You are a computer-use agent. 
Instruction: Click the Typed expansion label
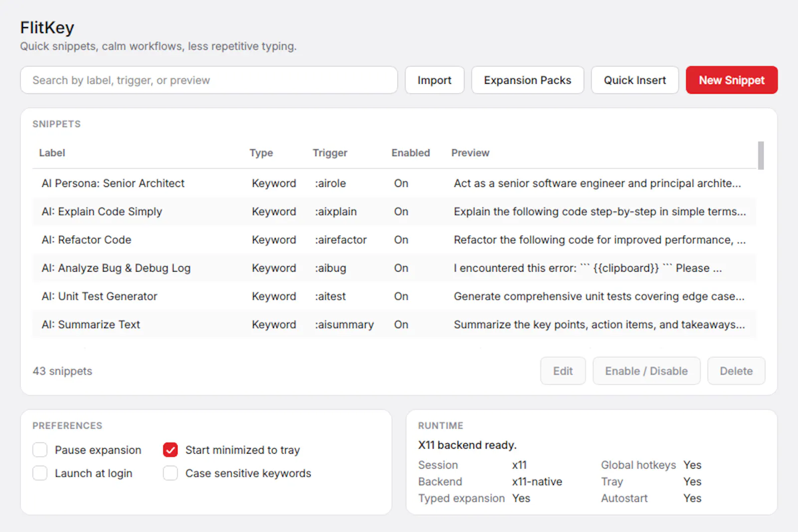(x=461, y=498)
